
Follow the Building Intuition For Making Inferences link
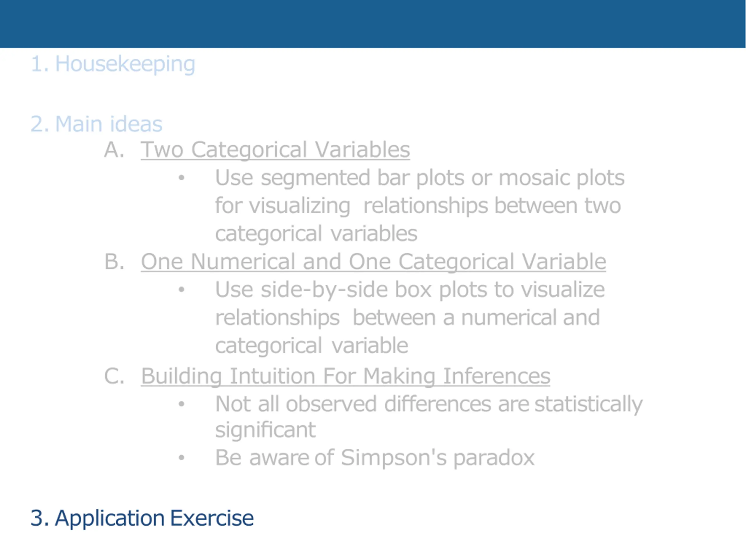pos(345,376)
